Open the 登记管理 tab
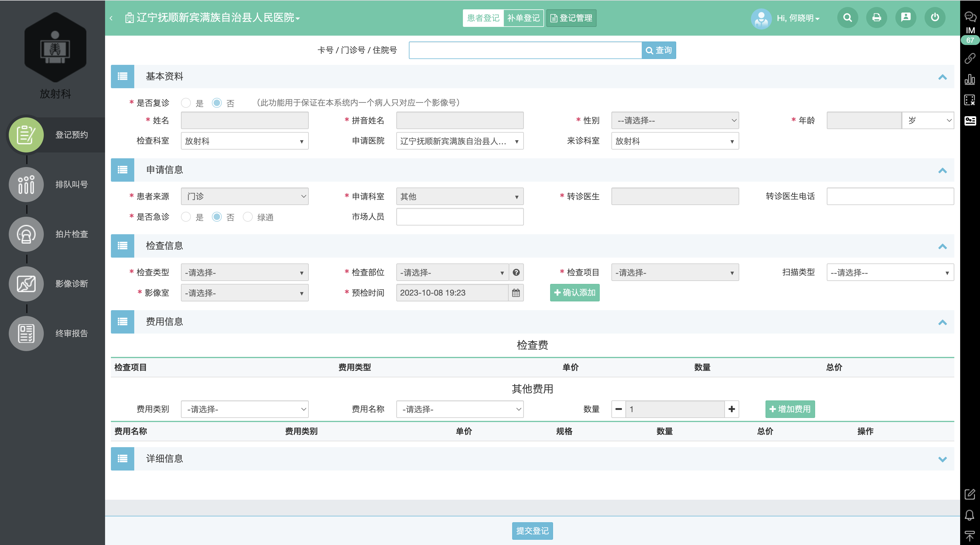980x545 pixels. (571, 18)
